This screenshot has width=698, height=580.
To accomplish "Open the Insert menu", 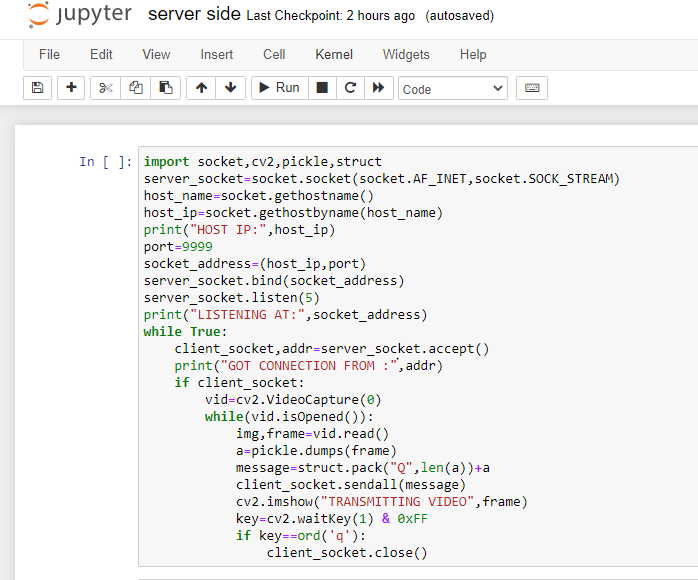I will pyautogui.click(x=216, y=54).
